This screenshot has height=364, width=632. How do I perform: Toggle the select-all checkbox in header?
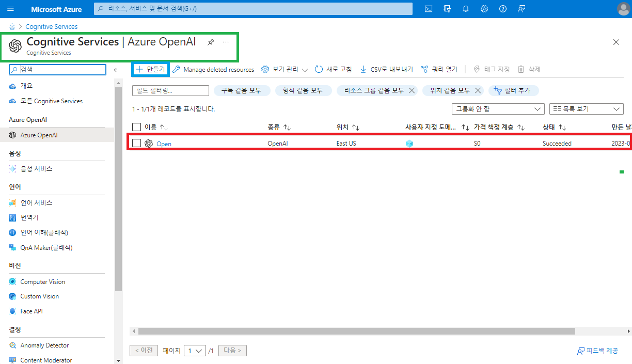click(x=137, y=127)
